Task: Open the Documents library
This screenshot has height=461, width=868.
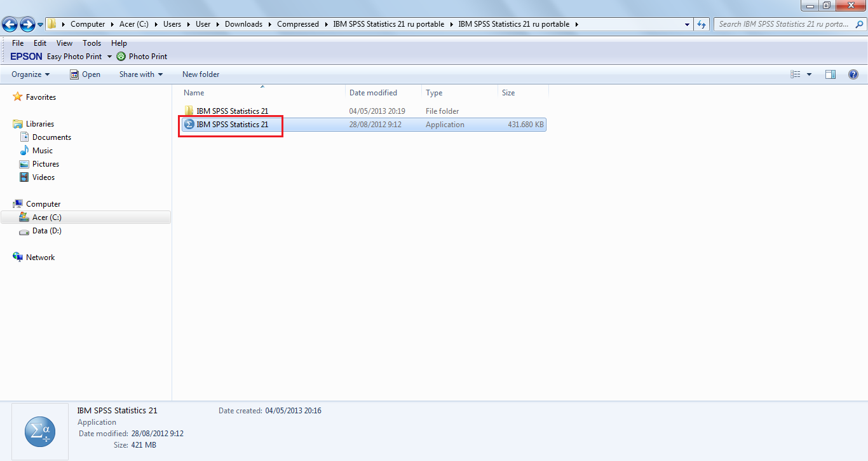Action: 51,137
